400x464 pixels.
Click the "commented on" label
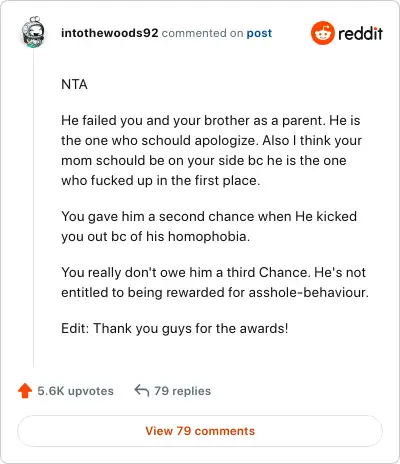pos(202,33)
